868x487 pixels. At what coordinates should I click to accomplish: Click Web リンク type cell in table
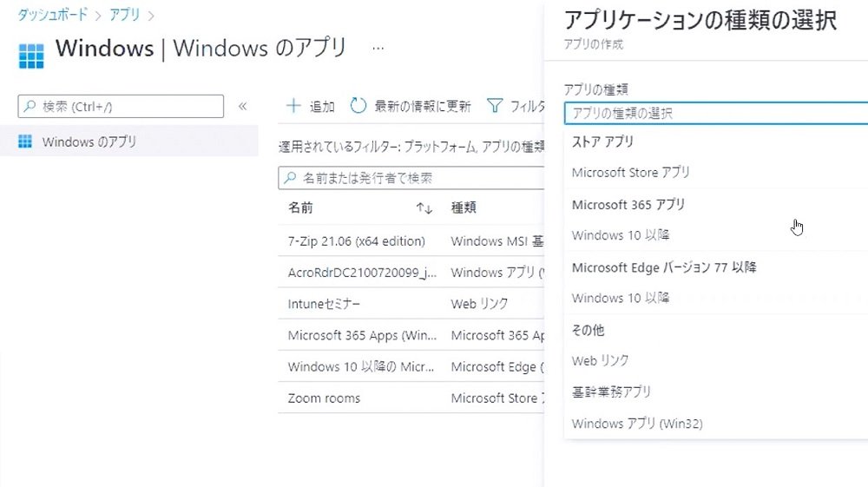479,304
